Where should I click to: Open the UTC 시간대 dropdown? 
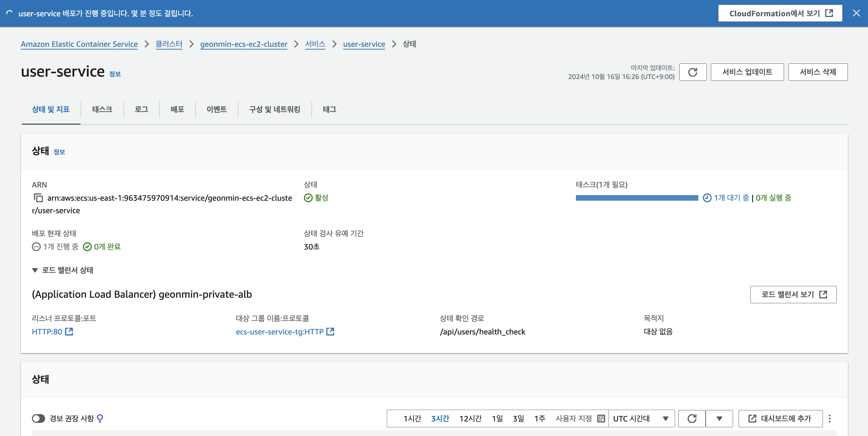coord(642,419)
